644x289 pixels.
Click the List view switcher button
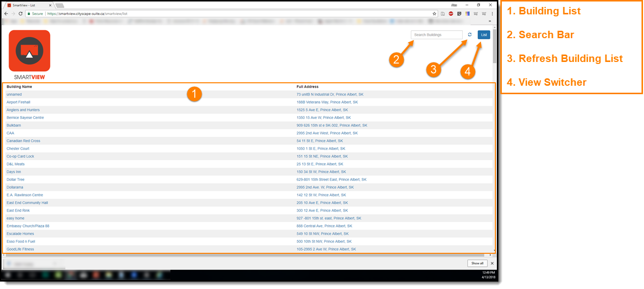[x=483, y=35]
